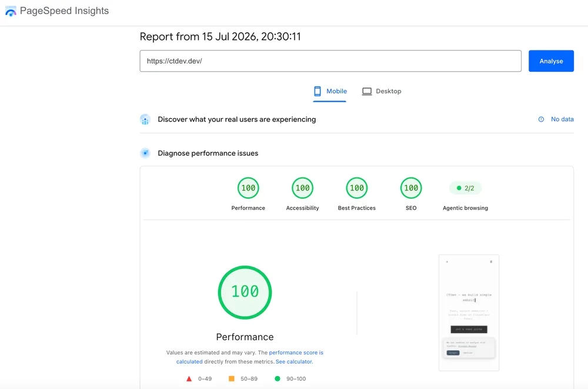Jump to Performance score gauge at top
This screenshot has height=389, width=588.
coord(248,188)
